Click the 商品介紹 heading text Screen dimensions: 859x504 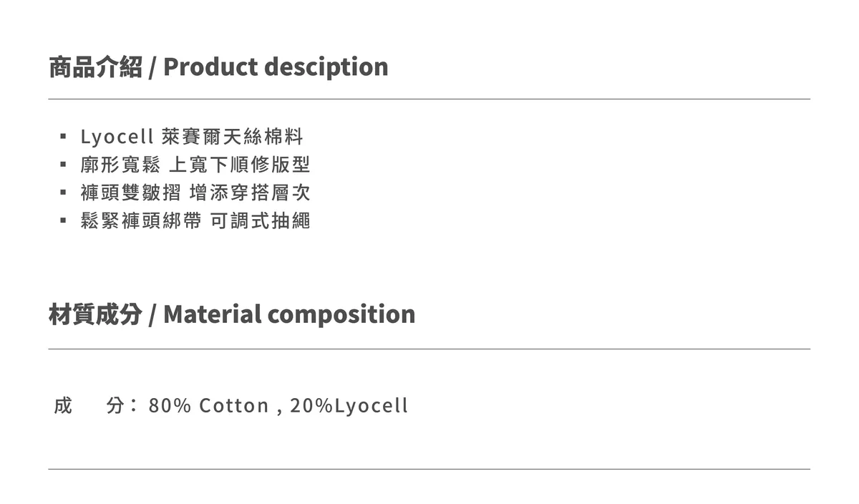tap(95, 67)
